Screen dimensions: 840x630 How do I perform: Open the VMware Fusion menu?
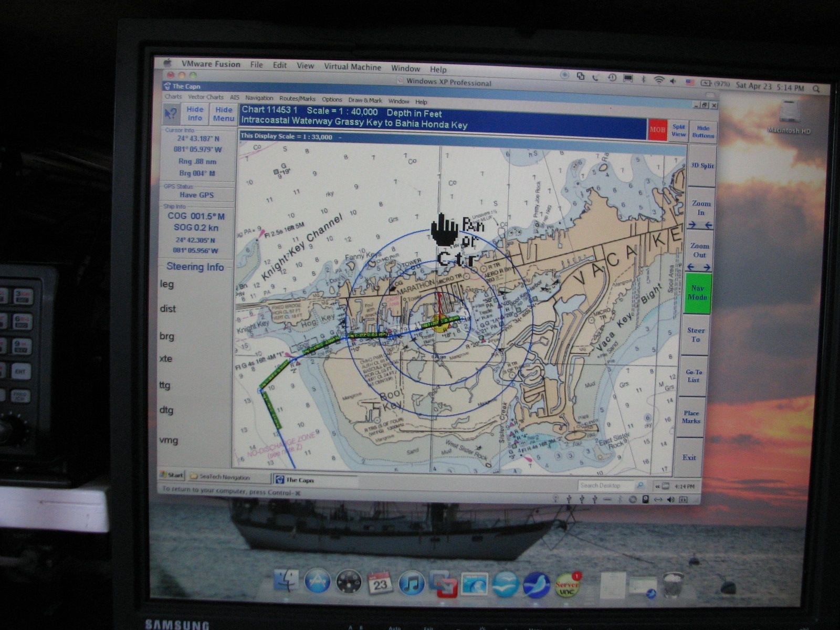click(211, 64)
